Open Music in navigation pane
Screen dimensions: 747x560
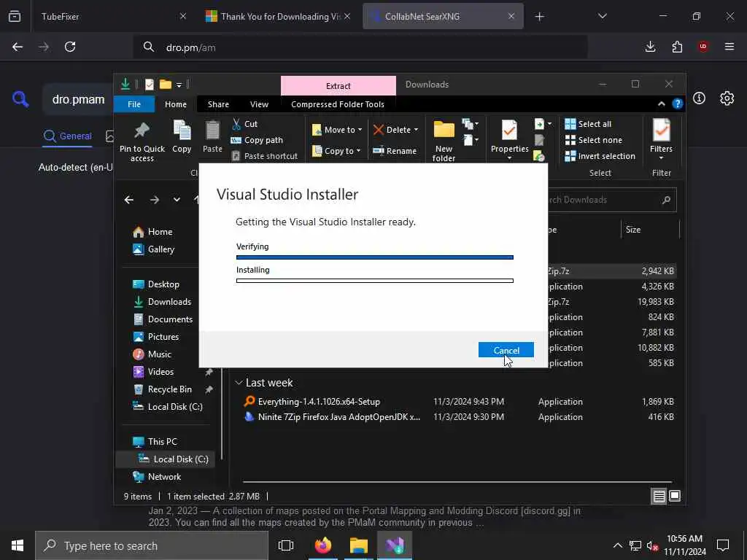point(152,354)
